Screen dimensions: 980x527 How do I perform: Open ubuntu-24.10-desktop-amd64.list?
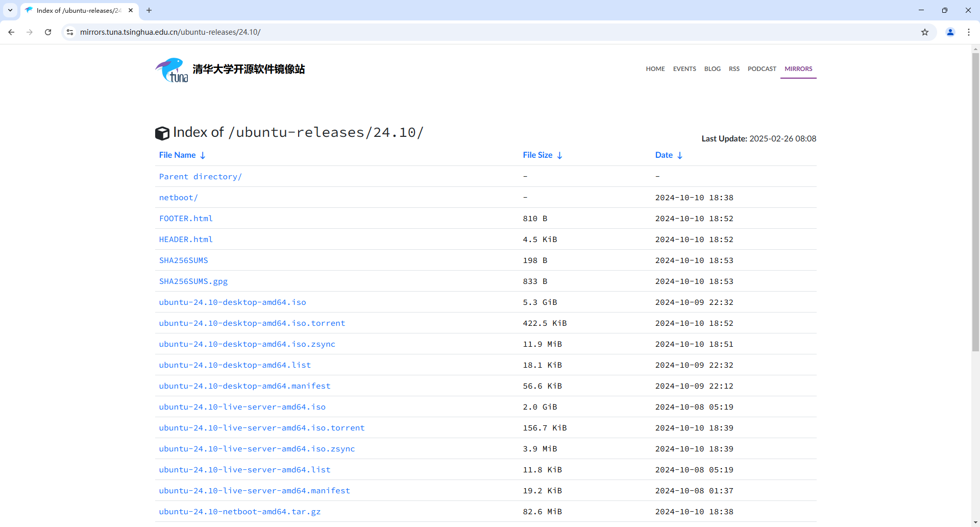pyautogui.click(x=235, y=365)
